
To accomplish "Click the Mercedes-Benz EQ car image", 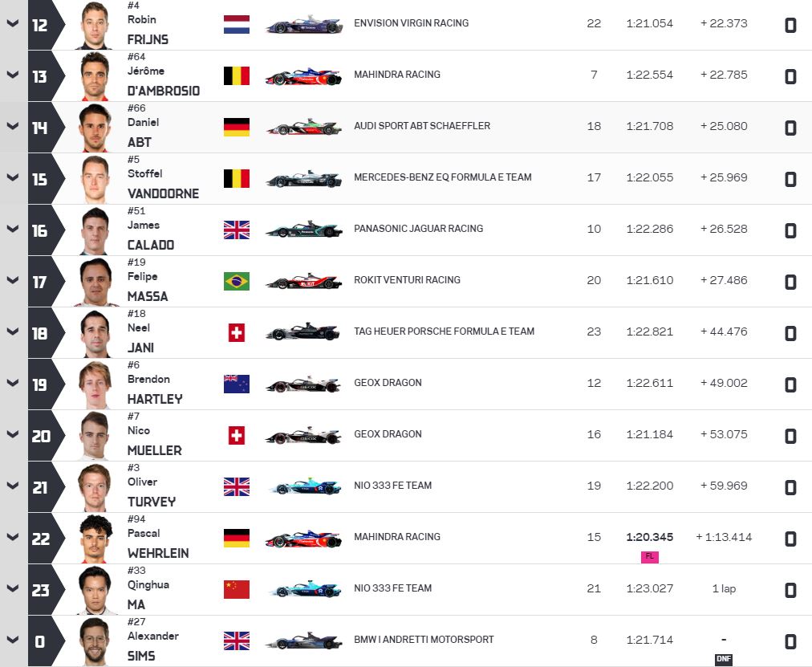I will point(302,179).
